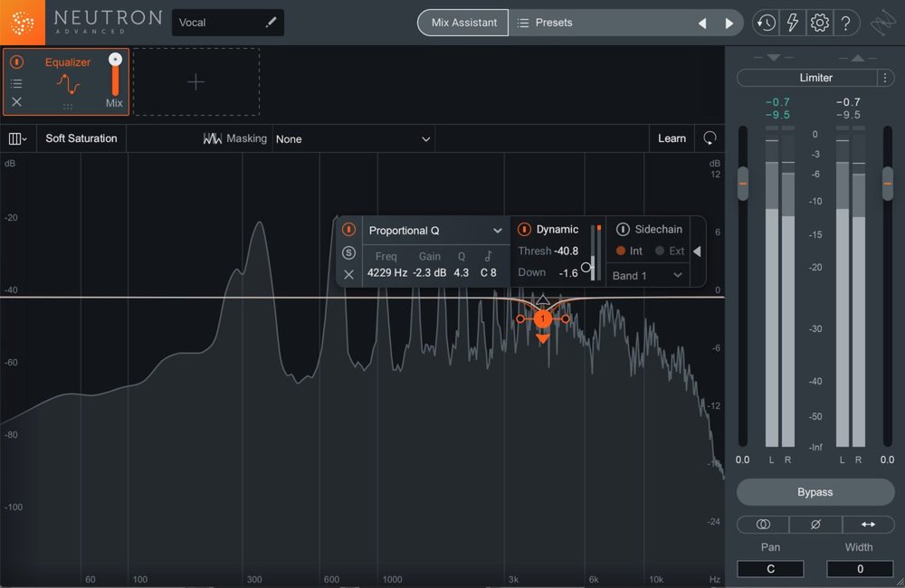Toggle the Equalizer module power button
Image resolution: width=905 pixels, height=588 pixels.
click(16, 62)
